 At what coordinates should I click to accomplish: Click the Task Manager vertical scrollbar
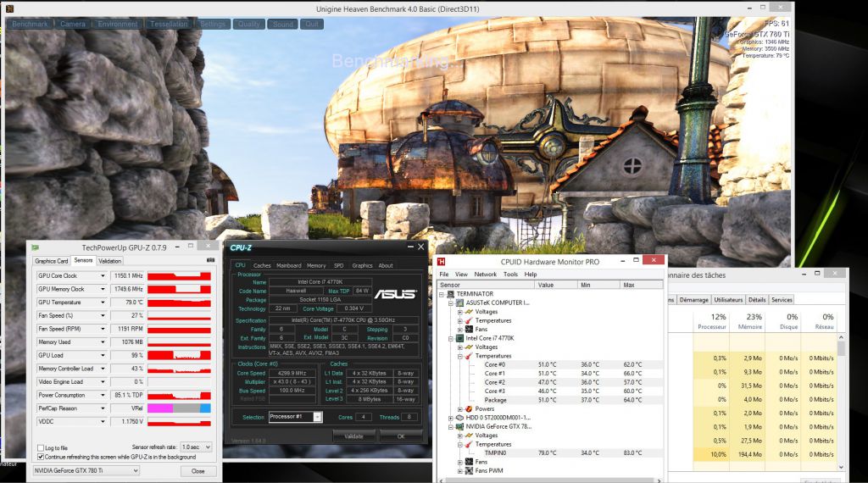[x=842, y=402]
